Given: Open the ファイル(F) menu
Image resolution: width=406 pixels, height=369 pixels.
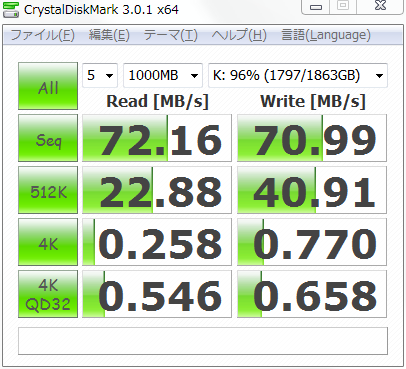Looking at the screenshot, I should click(42, 35).
